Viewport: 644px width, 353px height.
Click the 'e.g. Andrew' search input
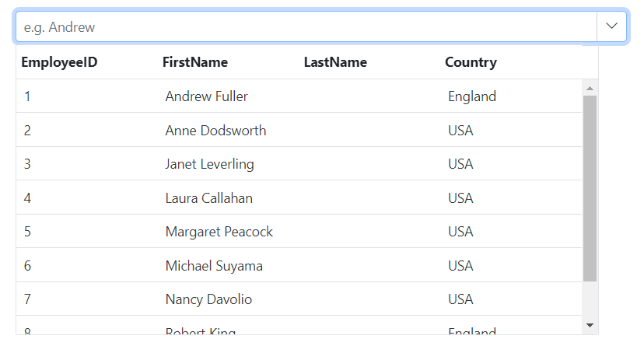pos(306,26)
